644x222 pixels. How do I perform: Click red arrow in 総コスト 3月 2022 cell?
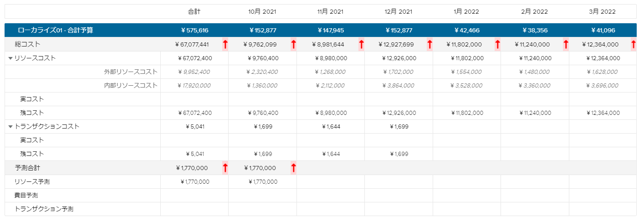point(634,45)
